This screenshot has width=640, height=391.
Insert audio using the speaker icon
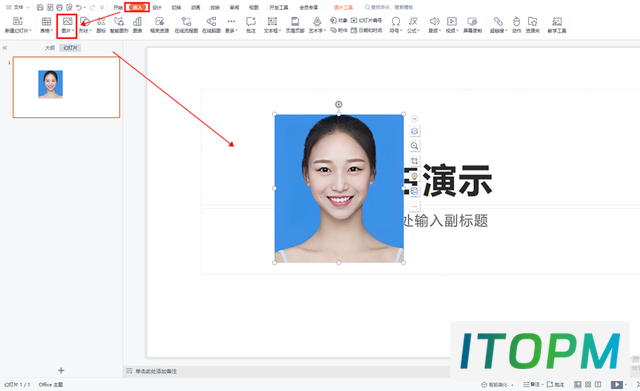coord(434,25)
